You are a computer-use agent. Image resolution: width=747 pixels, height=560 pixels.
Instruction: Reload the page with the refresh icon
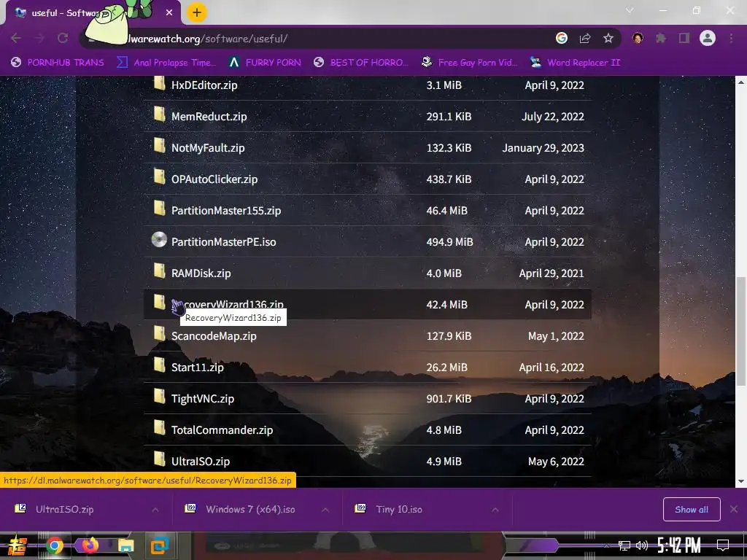click(63, 38)
